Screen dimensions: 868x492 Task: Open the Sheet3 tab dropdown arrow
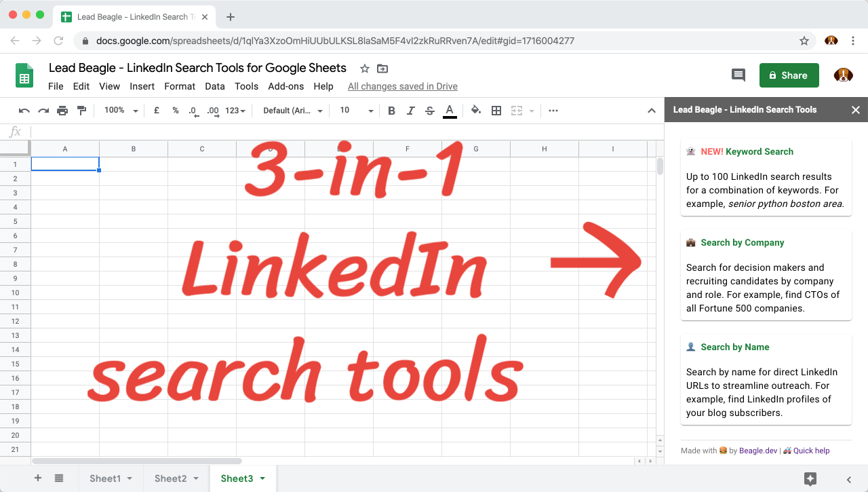(x=262, y=479)
